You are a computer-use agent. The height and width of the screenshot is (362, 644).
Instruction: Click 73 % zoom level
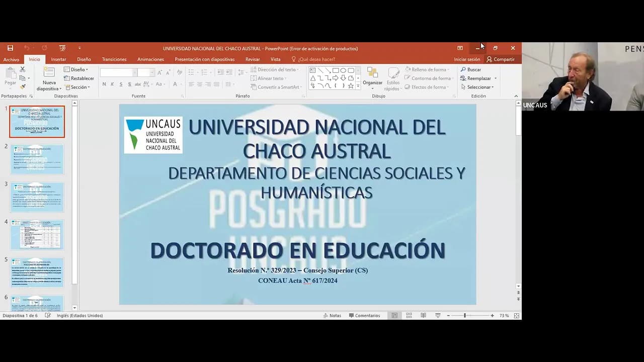coord(504,316)
